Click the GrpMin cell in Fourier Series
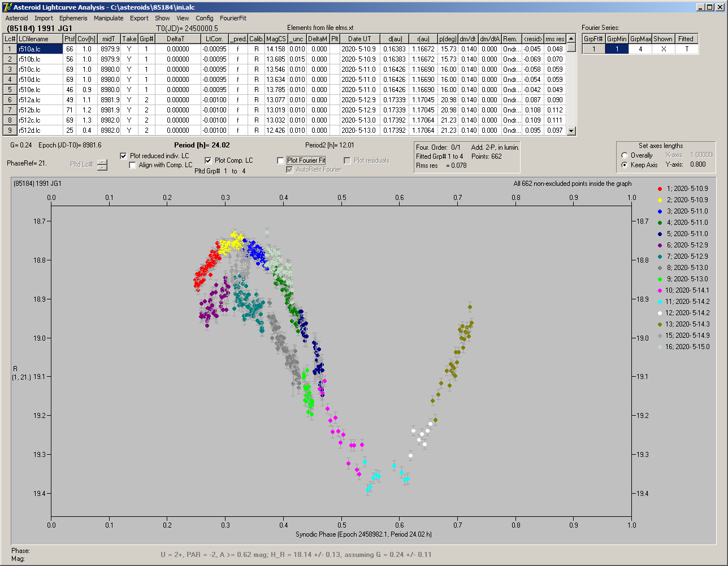728x566 pixels. click(x=617, y=49)
